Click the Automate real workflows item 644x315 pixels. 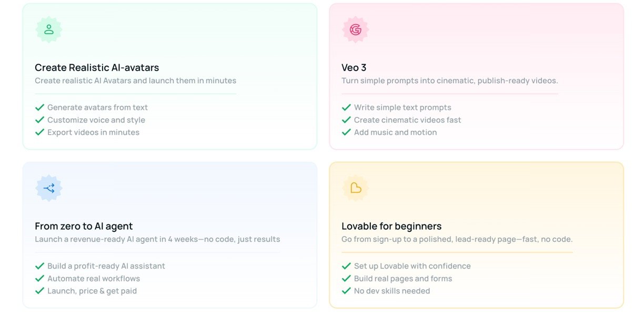pyautogui.click(x=94, y=279)
